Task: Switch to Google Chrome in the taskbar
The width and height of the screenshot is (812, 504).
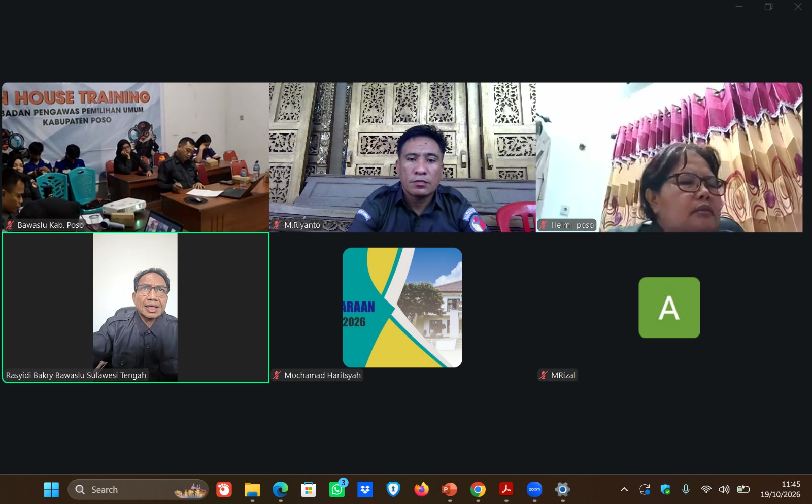Action: [x=478, y=490]
